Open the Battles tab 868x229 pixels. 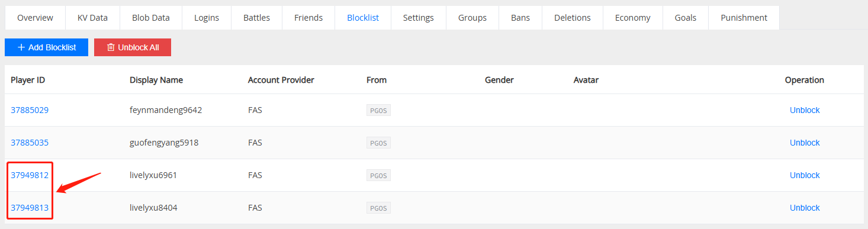pos(256,18)
